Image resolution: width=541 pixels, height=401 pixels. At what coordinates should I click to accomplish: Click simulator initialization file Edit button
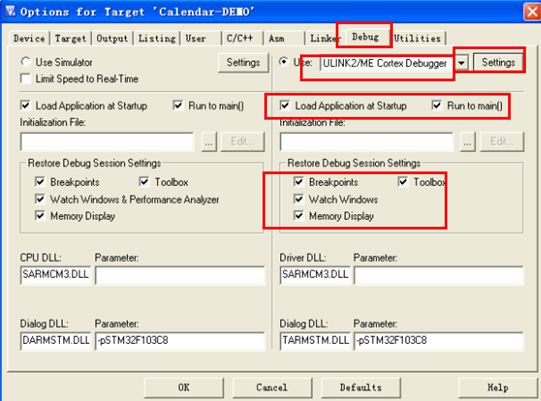tap(243, 141)
